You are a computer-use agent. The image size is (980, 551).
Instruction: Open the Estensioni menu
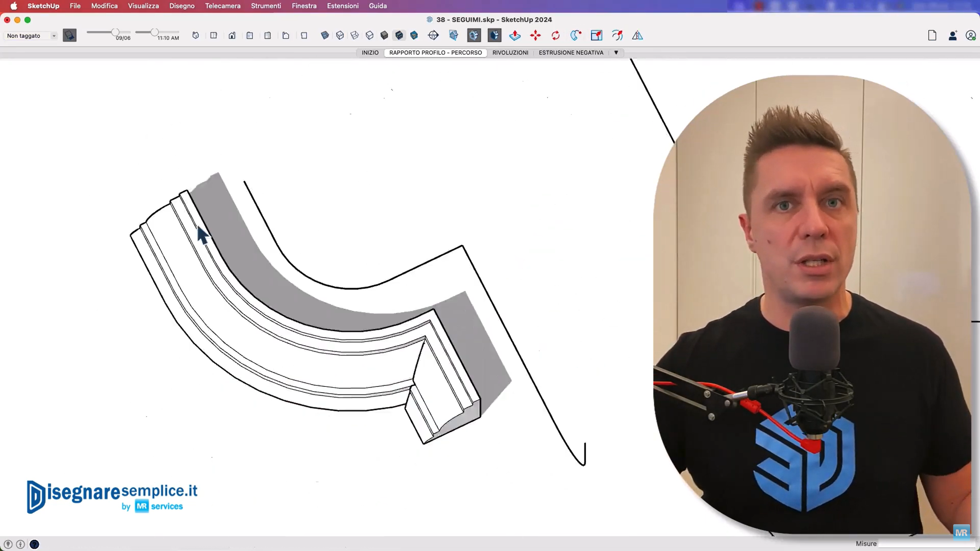coord(343,6)
